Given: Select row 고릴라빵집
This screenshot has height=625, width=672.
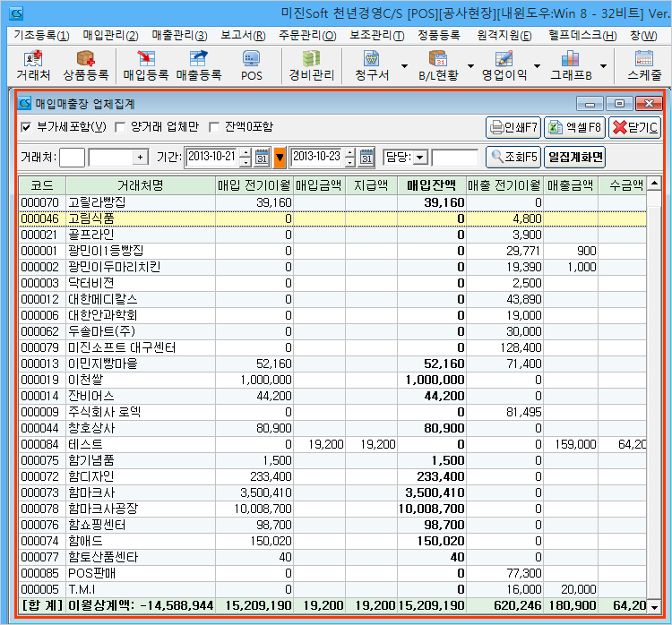Looking at the screenshot, I should (x=332, y=202).
